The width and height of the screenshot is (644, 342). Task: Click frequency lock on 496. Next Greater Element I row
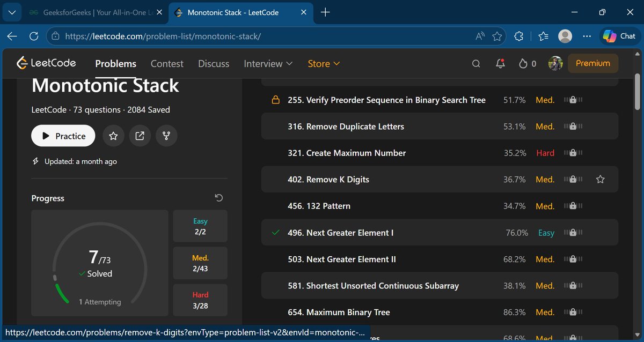coord(573,233)
